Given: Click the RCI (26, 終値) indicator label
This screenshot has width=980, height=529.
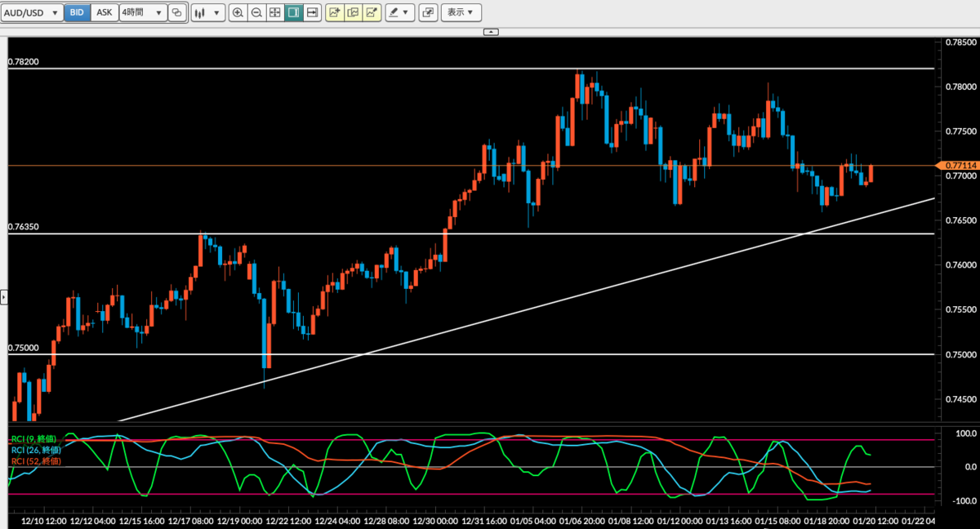Looking at the screenshot, I should (36, 451).
